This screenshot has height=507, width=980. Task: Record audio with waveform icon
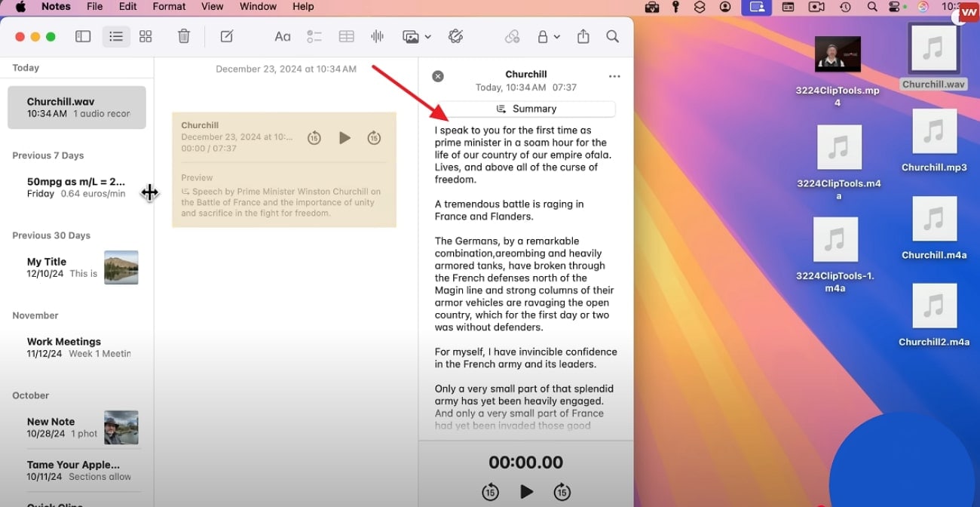pyautogui.click(x=378, y=36)
